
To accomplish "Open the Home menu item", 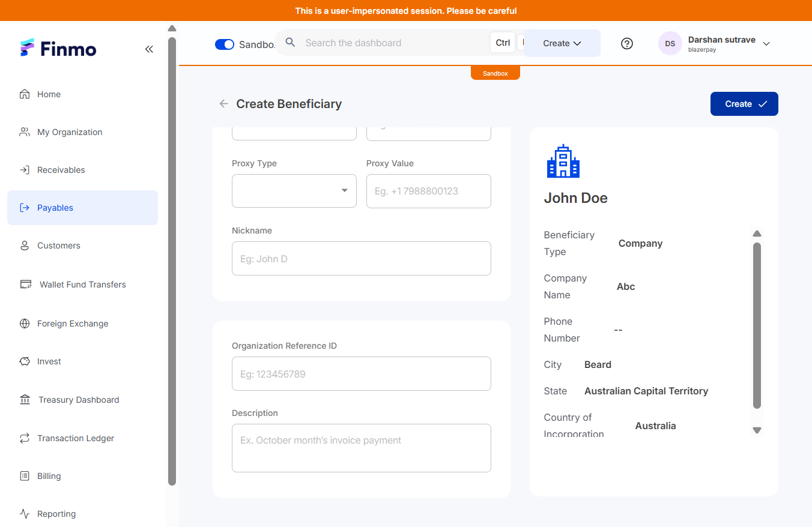I will pyautogui.click(x=83, y=94).
